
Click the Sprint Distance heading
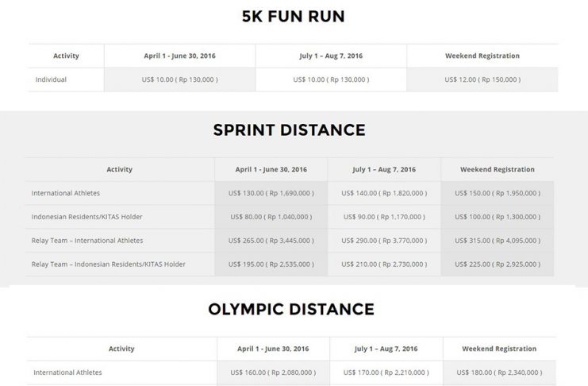tap(289, 130)
